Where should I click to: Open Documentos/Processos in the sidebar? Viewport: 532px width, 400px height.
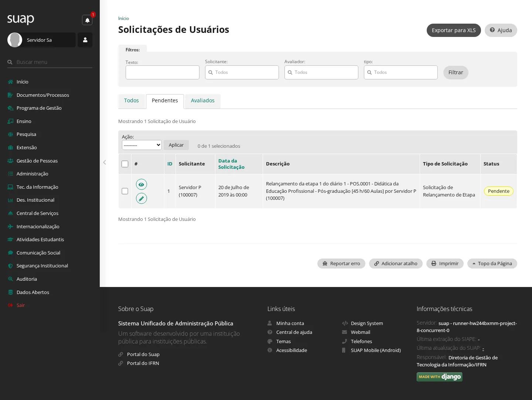(42, 95)
